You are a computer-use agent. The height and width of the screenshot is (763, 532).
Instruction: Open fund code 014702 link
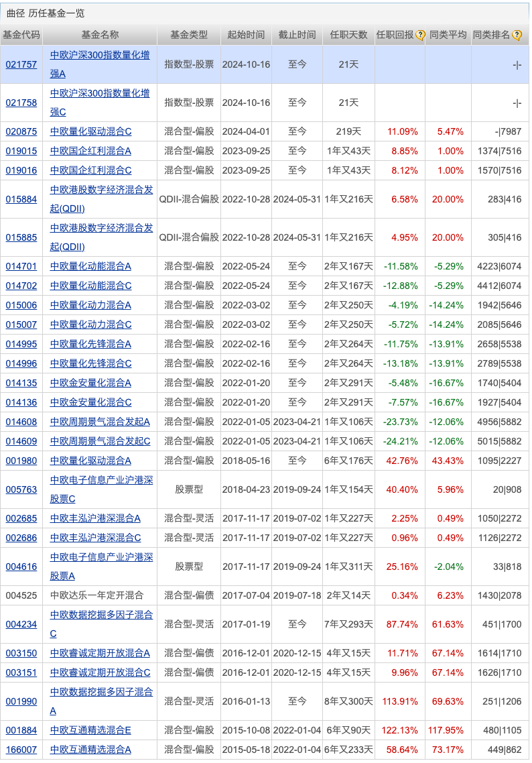click(x=21, y=286)
